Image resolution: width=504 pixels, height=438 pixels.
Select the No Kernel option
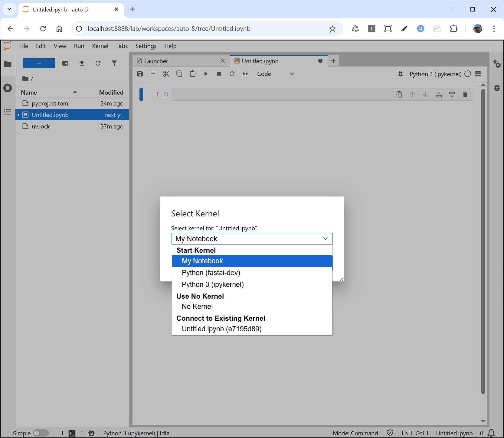click(252, 307)
